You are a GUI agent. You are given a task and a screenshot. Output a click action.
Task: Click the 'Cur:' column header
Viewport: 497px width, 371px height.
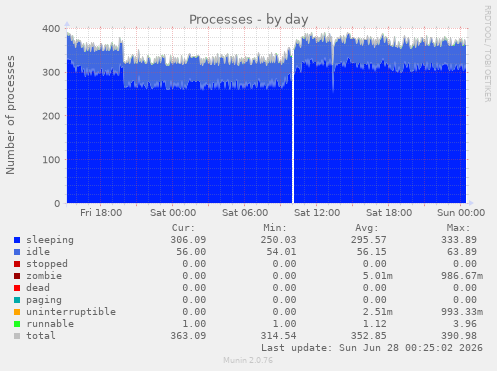(x=183, y=228)
